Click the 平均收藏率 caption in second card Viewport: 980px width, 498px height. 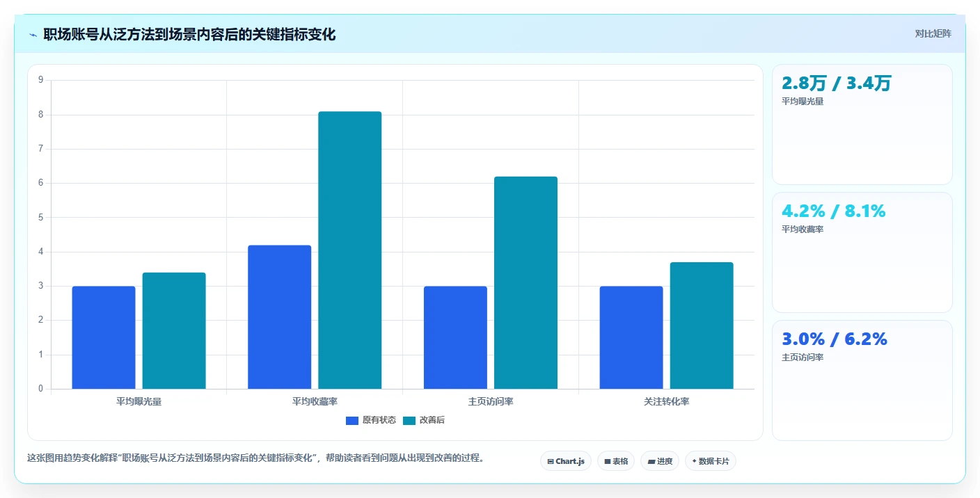(x=803, y=230)
